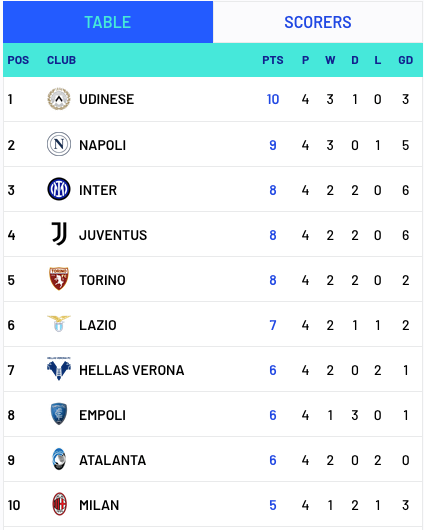This screenshot has height=530, width=424.
Task: Open the Udinese team name link
Action: tap(107, 99)
